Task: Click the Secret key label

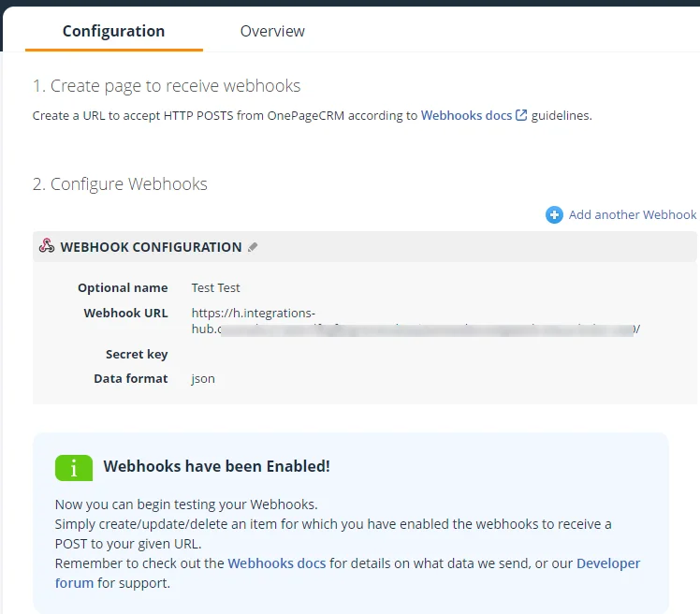Action: [x=137, y=355]
